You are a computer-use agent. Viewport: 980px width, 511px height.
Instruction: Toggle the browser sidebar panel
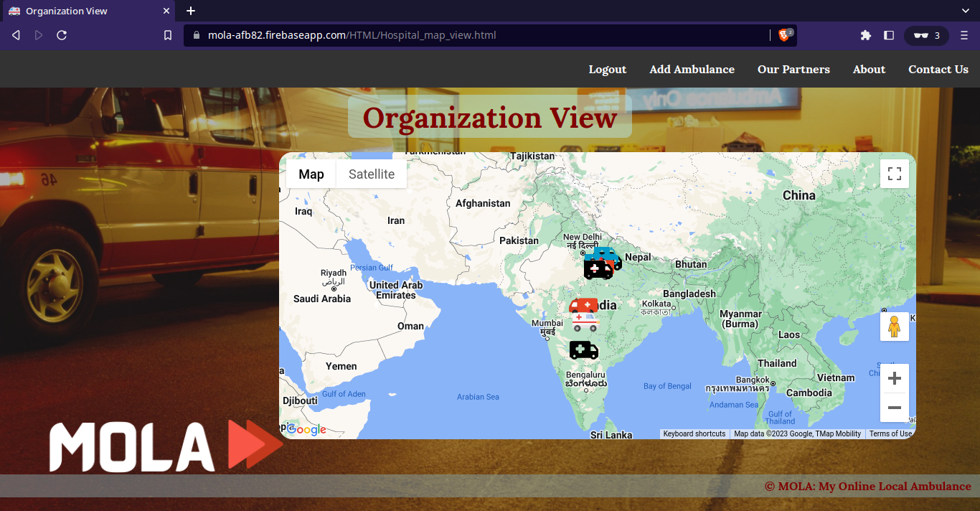[x=889, y=35]
